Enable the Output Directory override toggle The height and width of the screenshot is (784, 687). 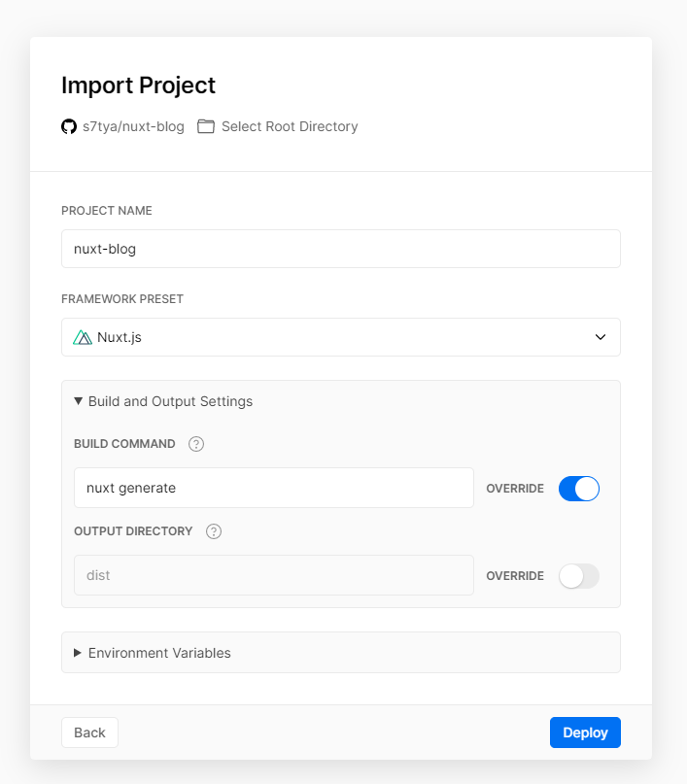tap(579, 576)
